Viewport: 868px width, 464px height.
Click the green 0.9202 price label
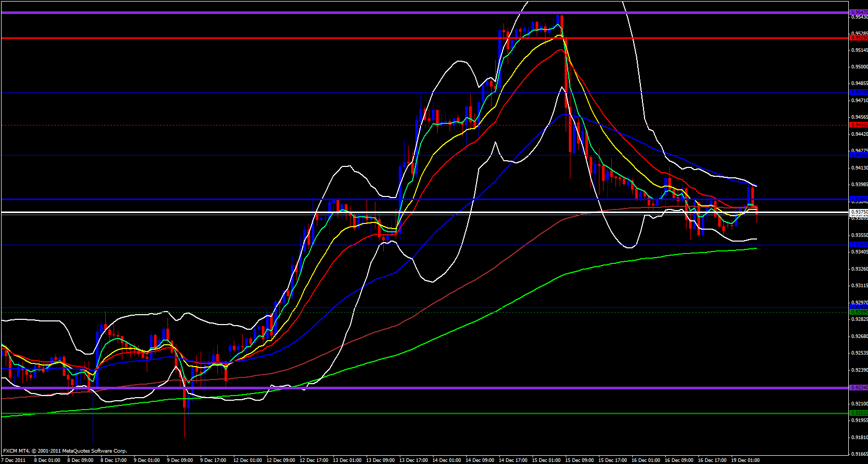point(859,413)
